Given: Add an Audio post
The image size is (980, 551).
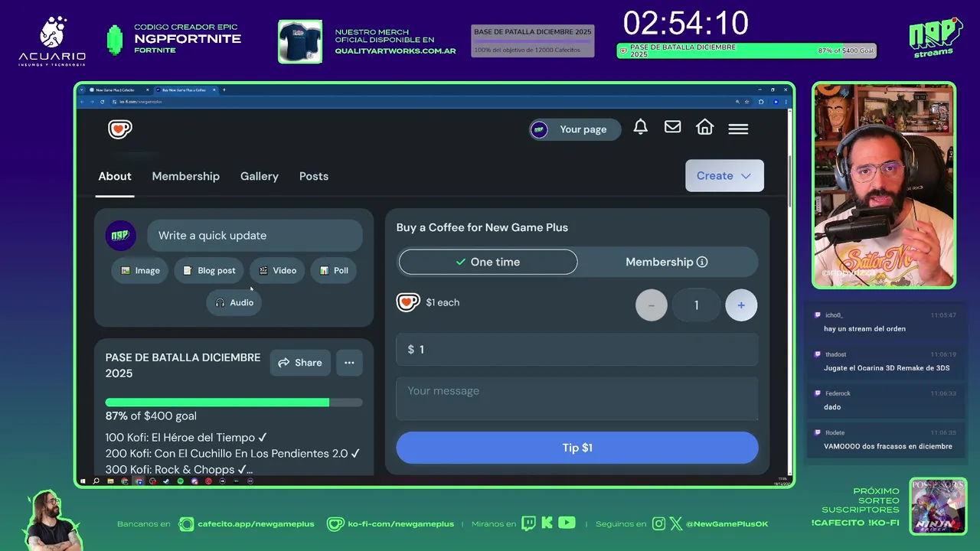Looking at the screenshot, I should [x=234, y=302].
